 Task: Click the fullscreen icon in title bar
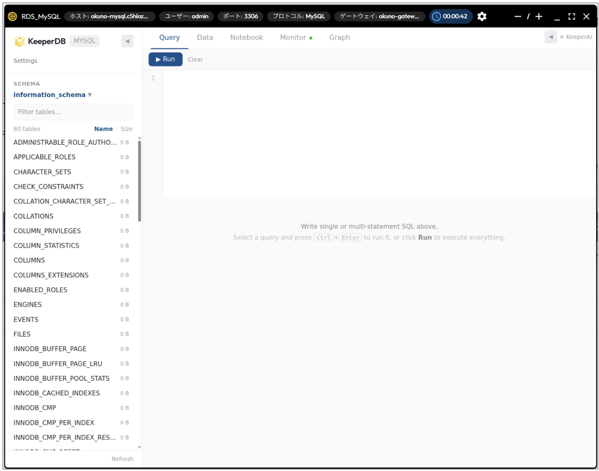pyautogui.click(x=571, y=16)
